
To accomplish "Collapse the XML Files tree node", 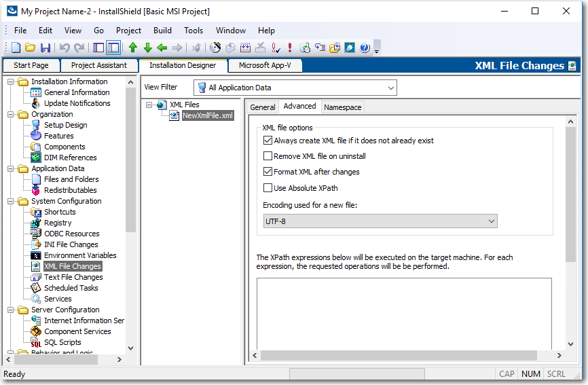I will coord(149,105).
